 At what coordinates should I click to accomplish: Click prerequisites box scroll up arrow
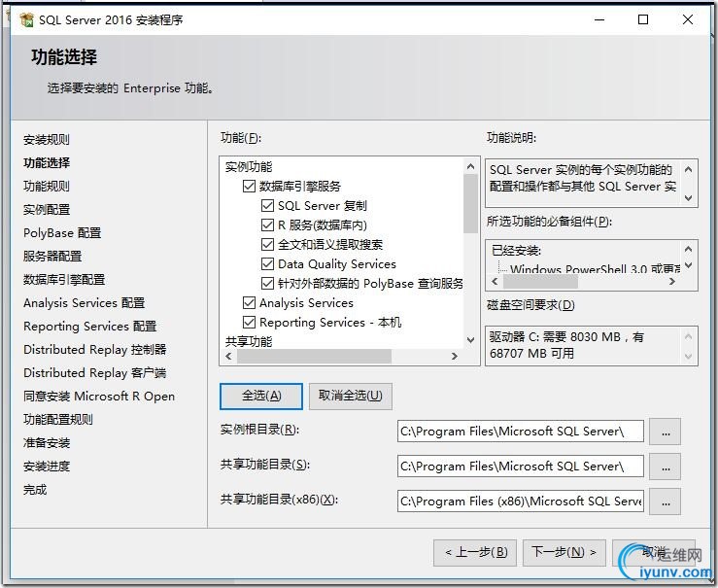tap(688, 249)
